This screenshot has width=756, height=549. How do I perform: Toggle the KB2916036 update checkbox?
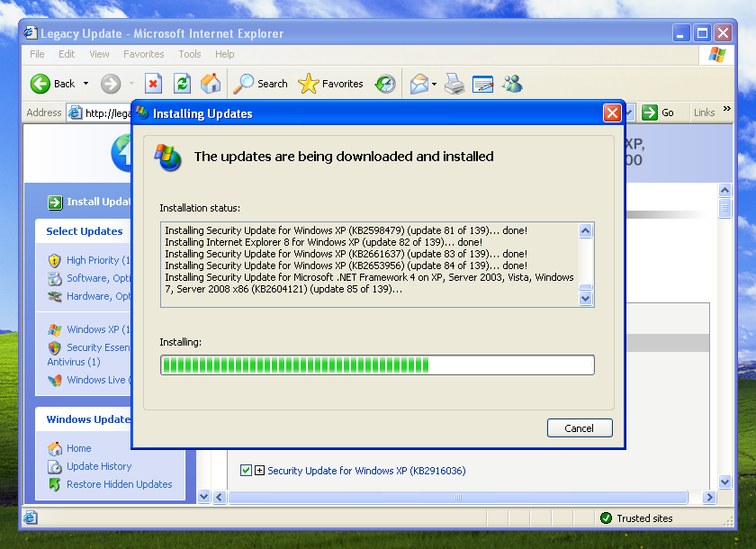coord(246,471)
